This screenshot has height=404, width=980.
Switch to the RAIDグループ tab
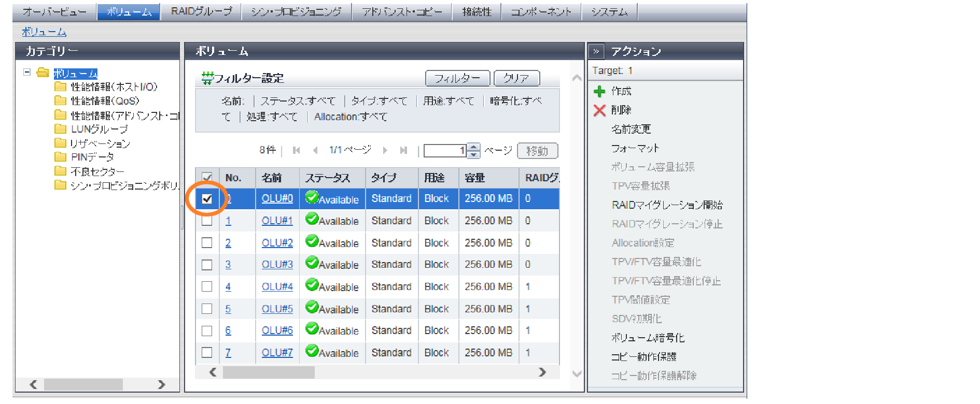(201, 11)
